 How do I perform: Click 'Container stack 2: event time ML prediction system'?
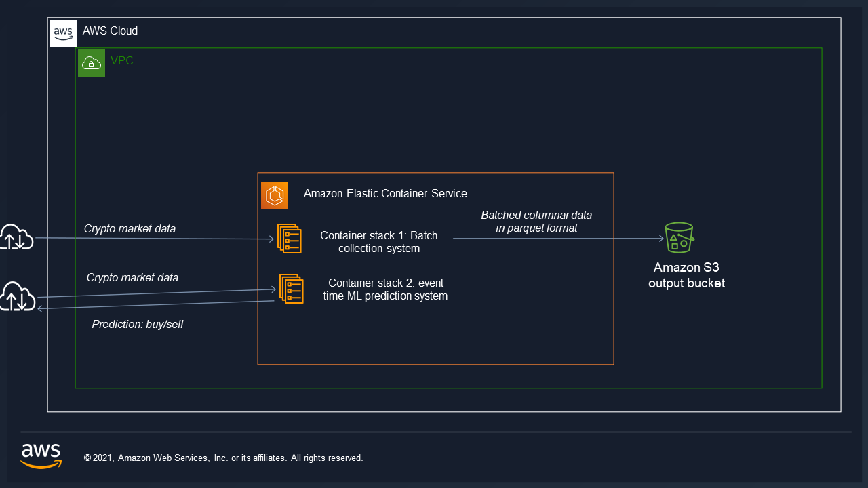(x=385, y=289)
